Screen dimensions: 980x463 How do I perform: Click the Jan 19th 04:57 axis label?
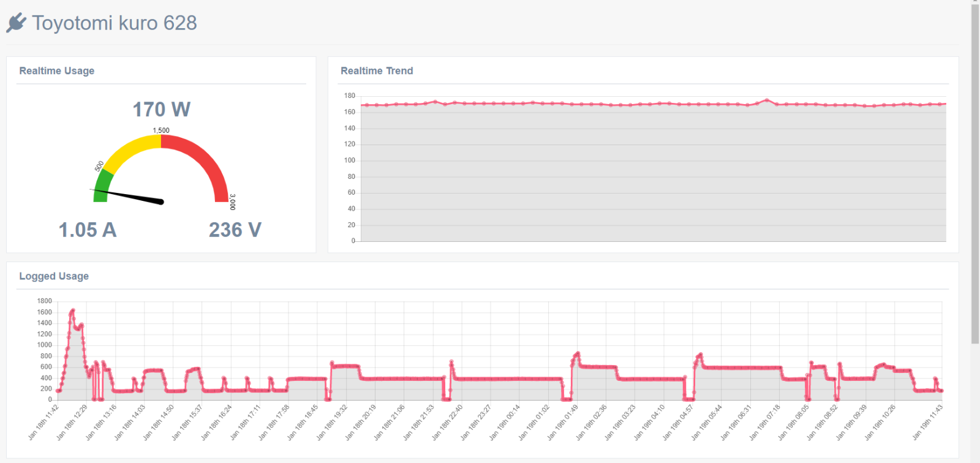[x=678, y=422]
